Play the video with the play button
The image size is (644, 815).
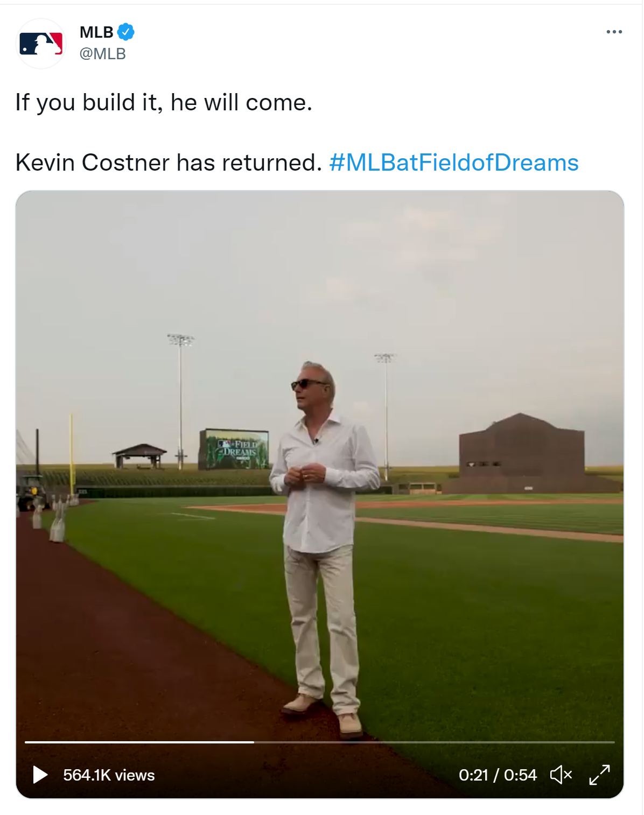click(x=40, y=775)
